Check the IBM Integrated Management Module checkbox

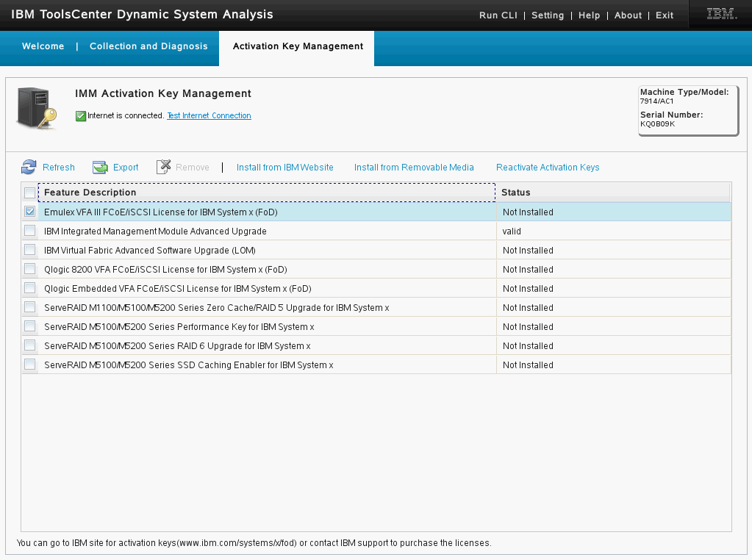(29, 231)
